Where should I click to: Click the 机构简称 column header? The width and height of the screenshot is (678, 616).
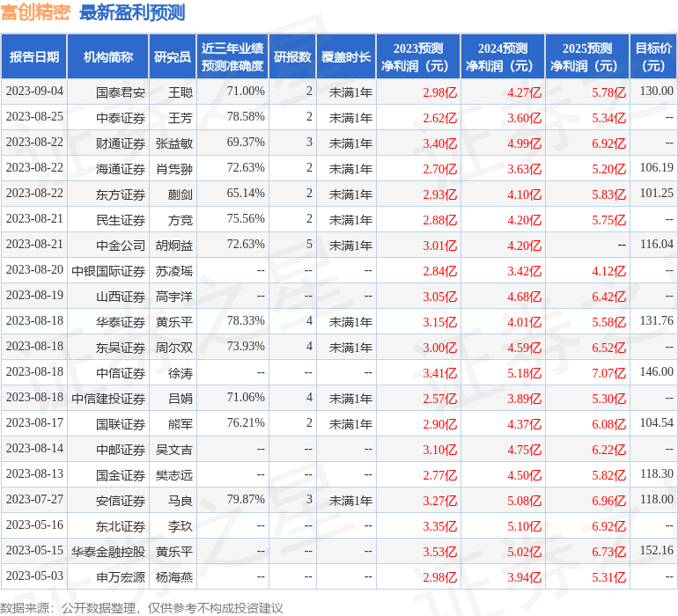point(108,56)
